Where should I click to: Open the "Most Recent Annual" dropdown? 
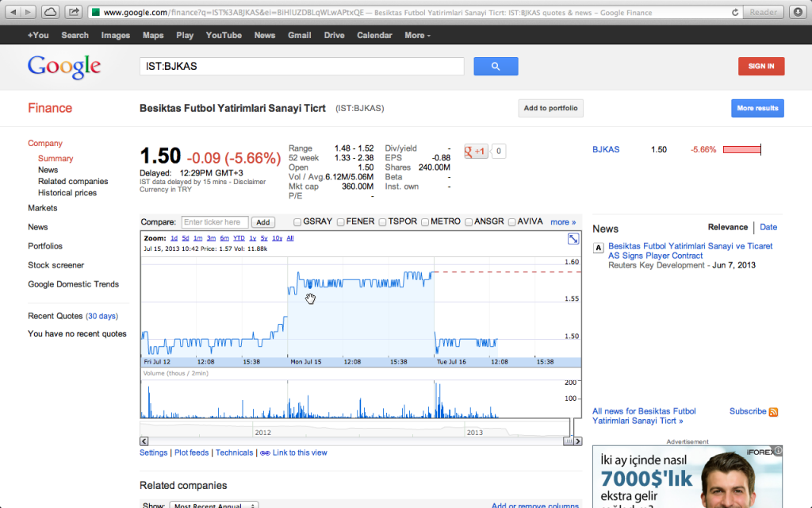pos(213,505)
